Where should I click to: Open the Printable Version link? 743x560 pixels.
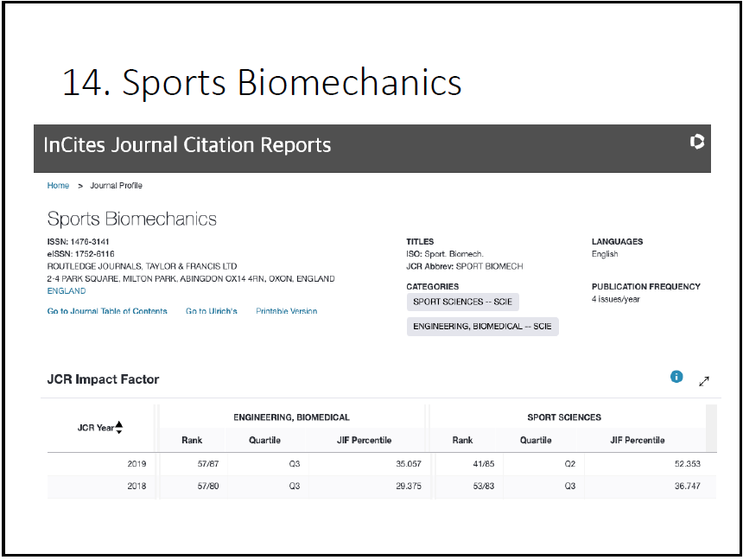286,311
